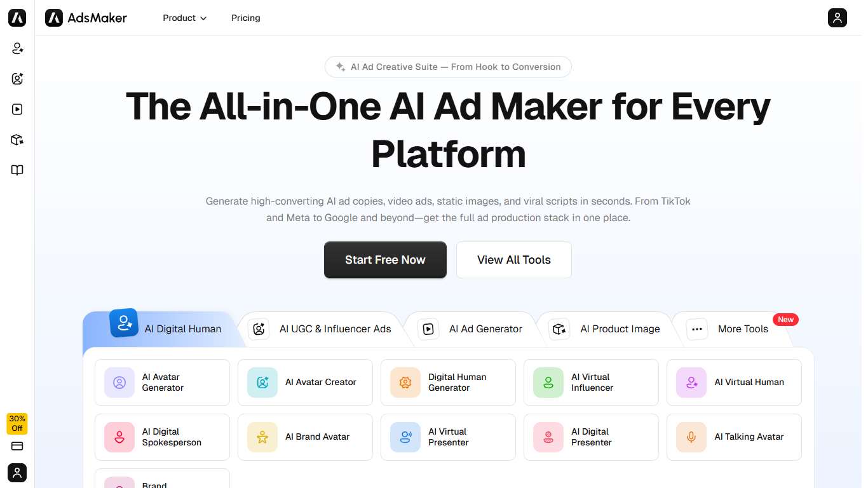
Task: Expand the Product dropdown menu
Action: tap(184, 18)
